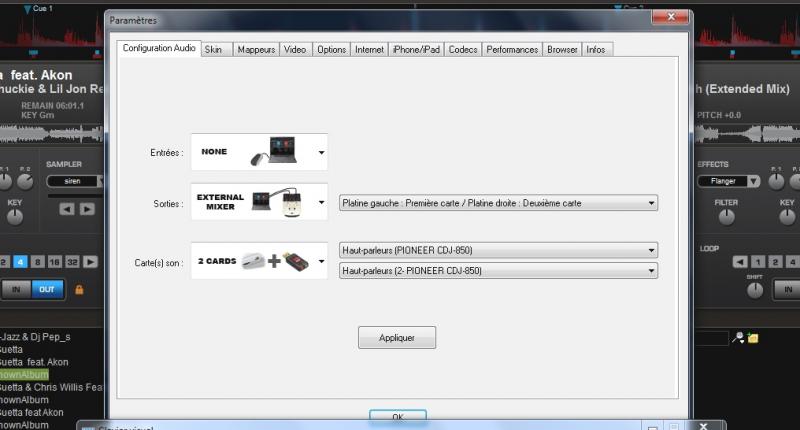
Task: Click the search user icon in browser
Action: [x=738, y=338]
